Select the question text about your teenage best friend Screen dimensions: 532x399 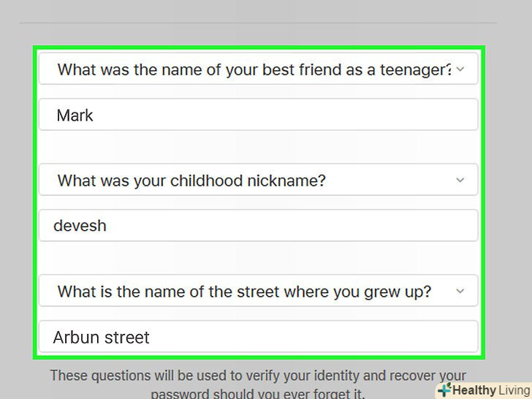pos(254,70)
